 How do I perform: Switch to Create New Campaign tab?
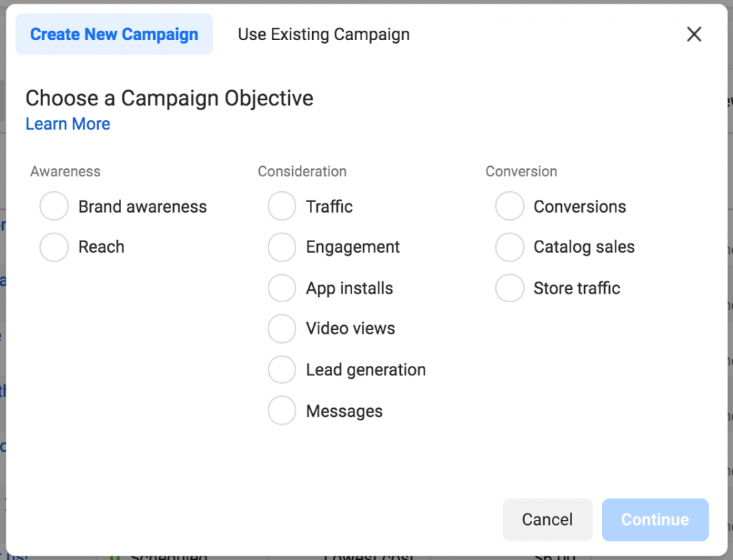tap(114, 34)
